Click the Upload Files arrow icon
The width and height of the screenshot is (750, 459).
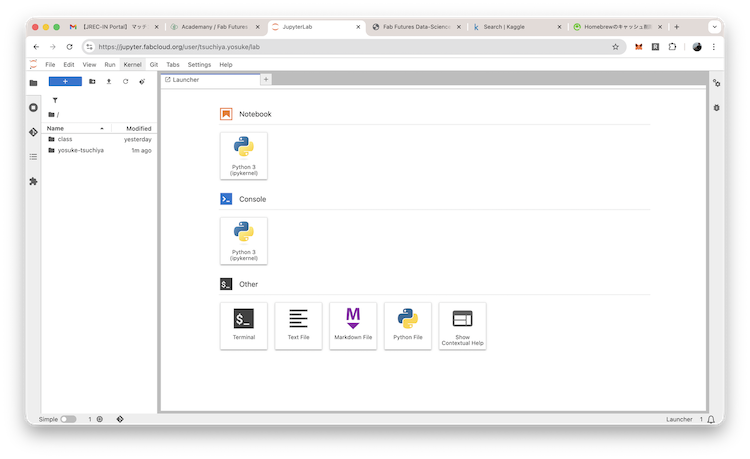click(x=108, y=81)
